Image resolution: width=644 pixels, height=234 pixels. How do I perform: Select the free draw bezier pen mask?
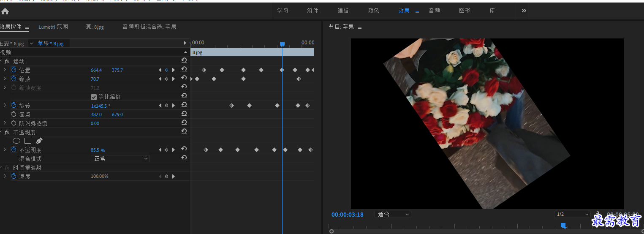[39, 141]
